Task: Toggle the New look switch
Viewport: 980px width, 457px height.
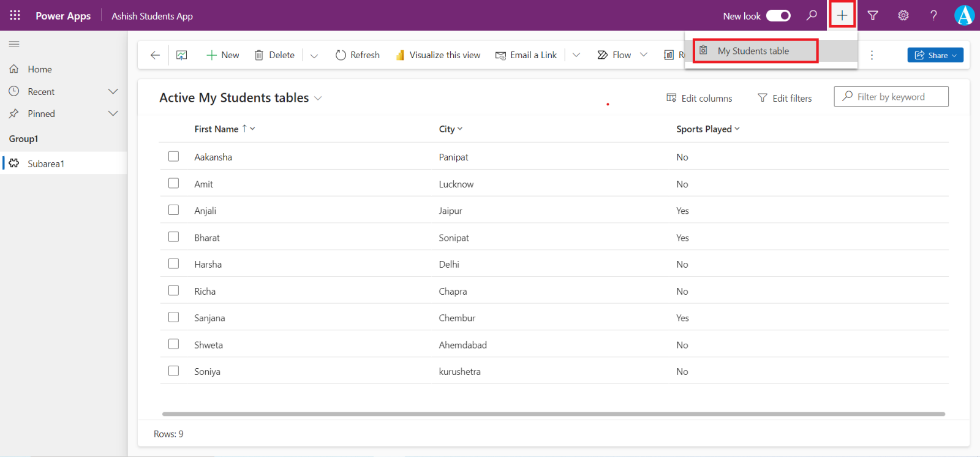Action: (778, 16)
